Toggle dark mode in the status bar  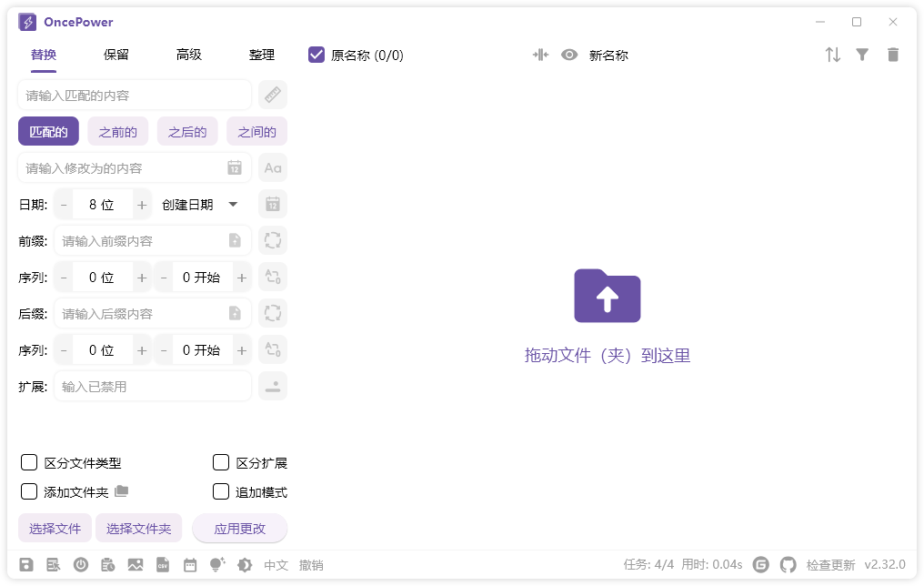point(244,564)
